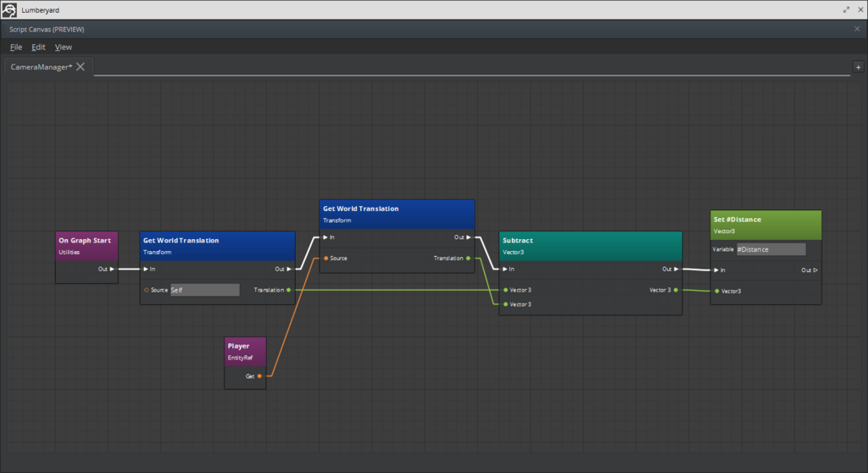This screenshot has width=868, height=473.
Task: Add a new graph tab with plus button
Action: coord(858,67)
